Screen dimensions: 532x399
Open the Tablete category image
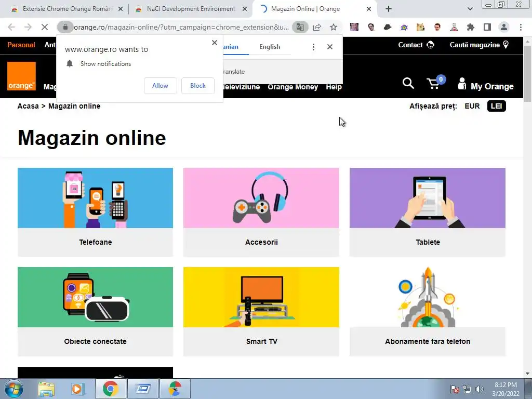428,198
